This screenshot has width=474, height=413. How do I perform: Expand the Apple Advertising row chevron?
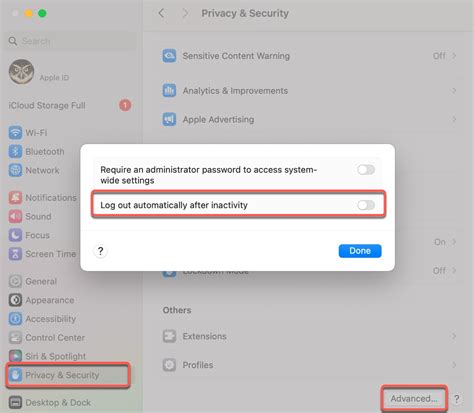[454, 119]
